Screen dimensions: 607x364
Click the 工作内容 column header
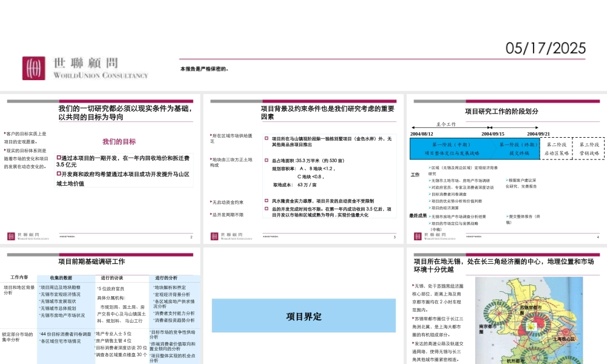[19, 277]
